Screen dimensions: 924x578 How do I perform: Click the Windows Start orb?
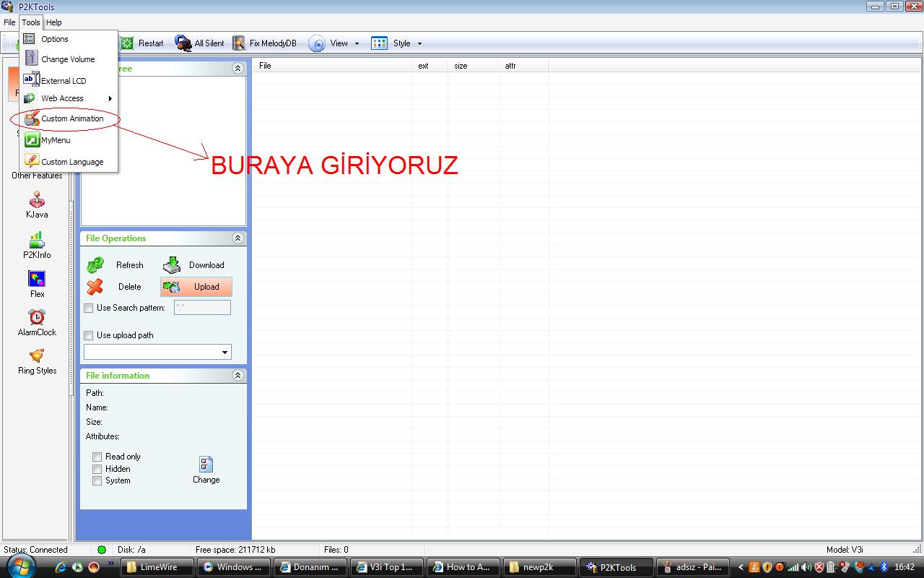click(x=20, y=566)
